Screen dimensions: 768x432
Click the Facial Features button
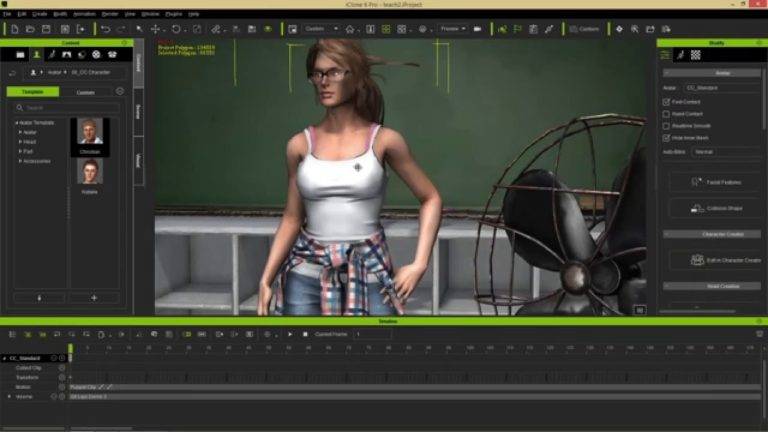pos(717,182)
